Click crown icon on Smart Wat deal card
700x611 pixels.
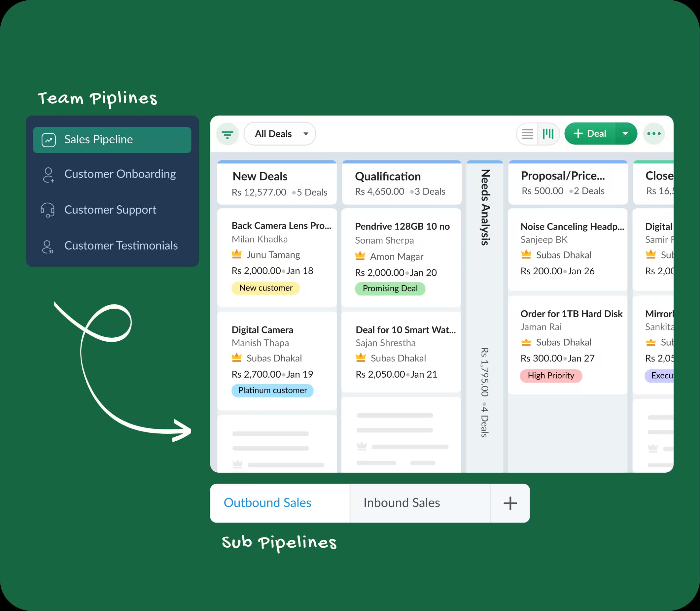click(x=361, y=358)
